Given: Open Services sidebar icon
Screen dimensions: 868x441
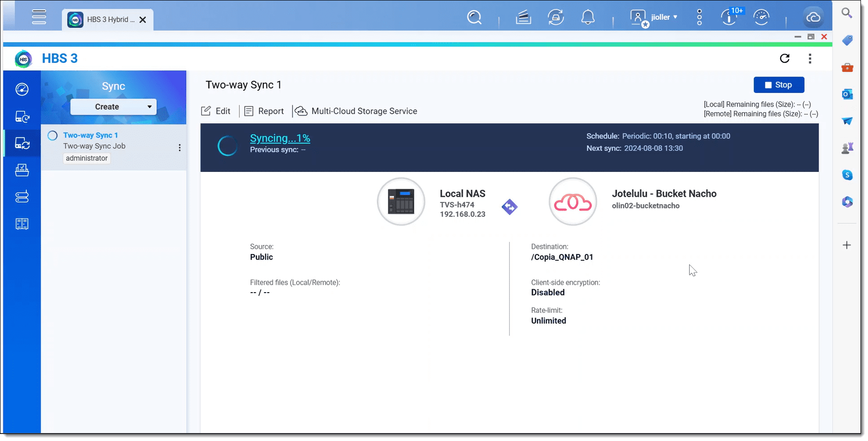Looking at the screenshot, I should tap(22, 224).
